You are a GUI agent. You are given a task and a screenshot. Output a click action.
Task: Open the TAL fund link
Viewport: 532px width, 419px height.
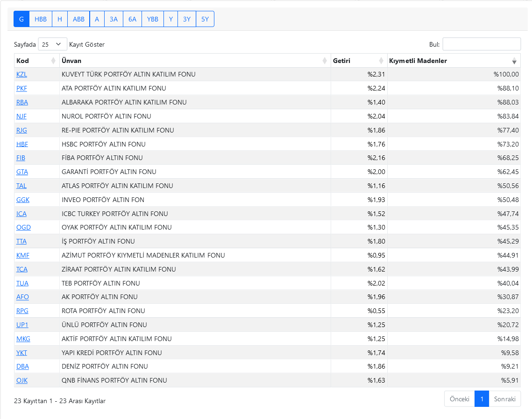21,186
